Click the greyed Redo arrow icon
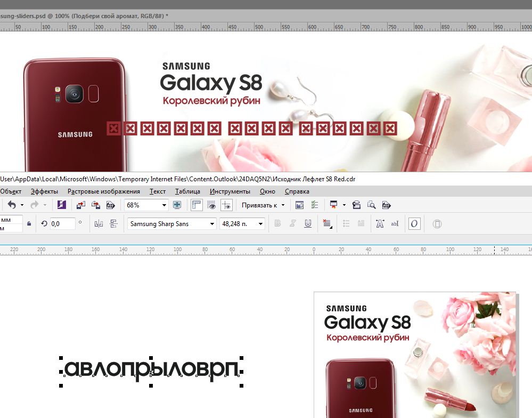Screen dimensions: 532x418 (34, 205)
